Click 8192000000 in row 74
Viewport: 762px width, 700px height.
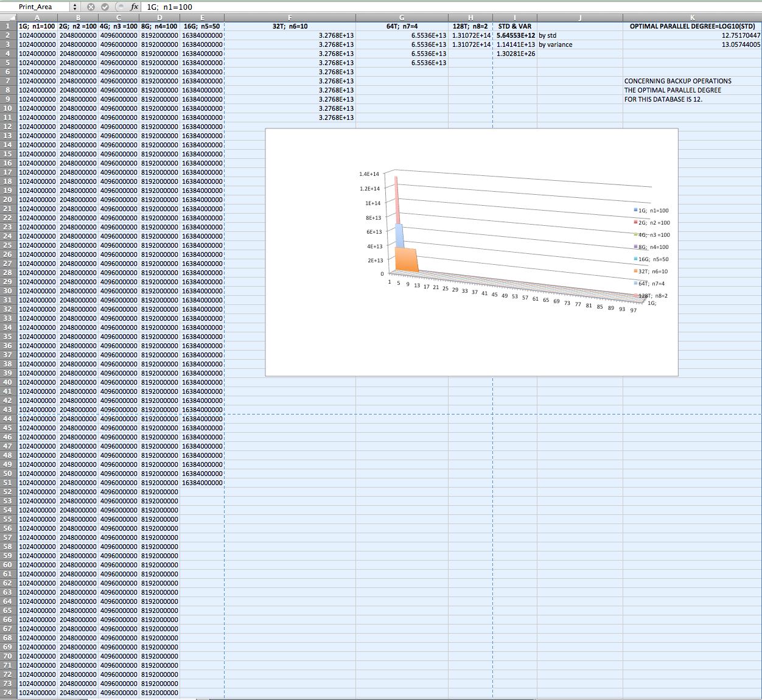point(159,693)
